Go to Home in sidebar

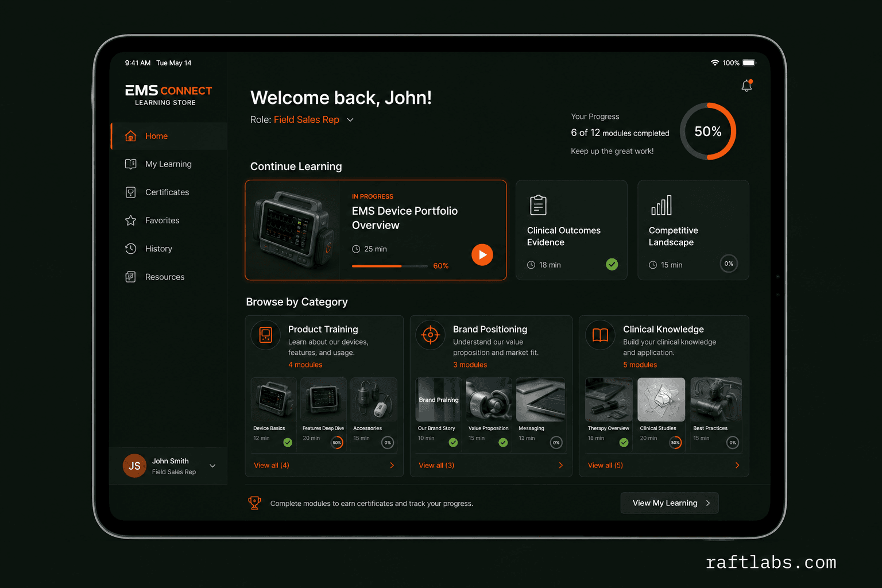pyautogui.click(x=169, y=136)
